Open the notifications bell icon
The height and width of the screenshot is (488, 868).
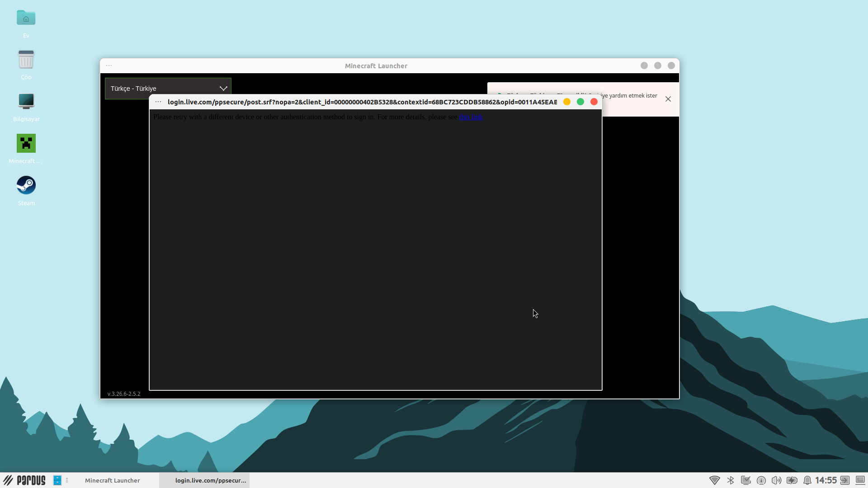[x=807, y=480]
